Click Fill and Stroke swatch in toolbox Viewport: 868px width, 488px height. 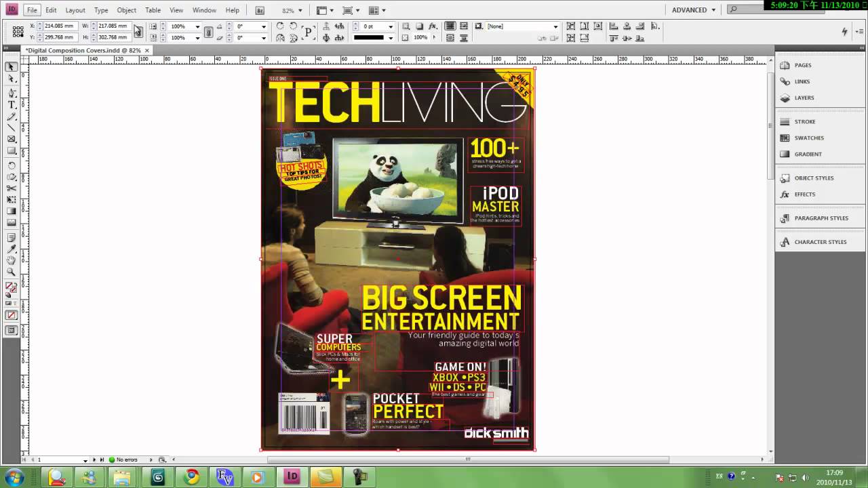point(12,288)
